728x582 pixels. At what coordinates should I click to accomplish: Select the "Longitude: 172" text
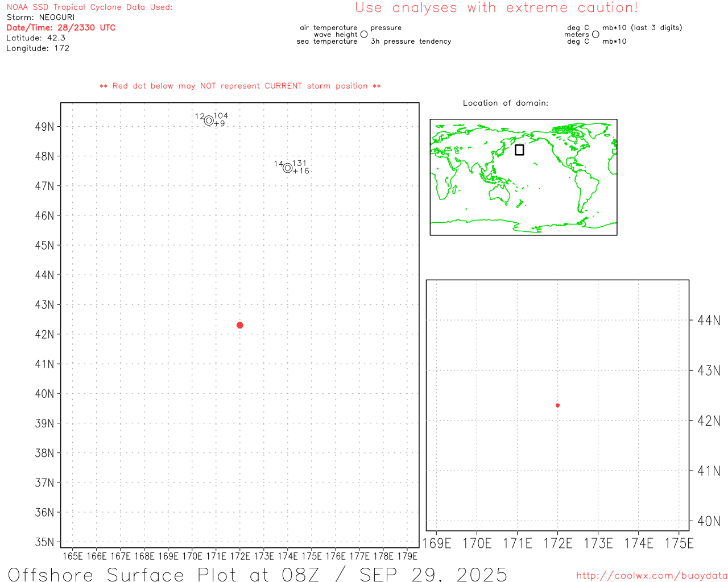[38, 48]
